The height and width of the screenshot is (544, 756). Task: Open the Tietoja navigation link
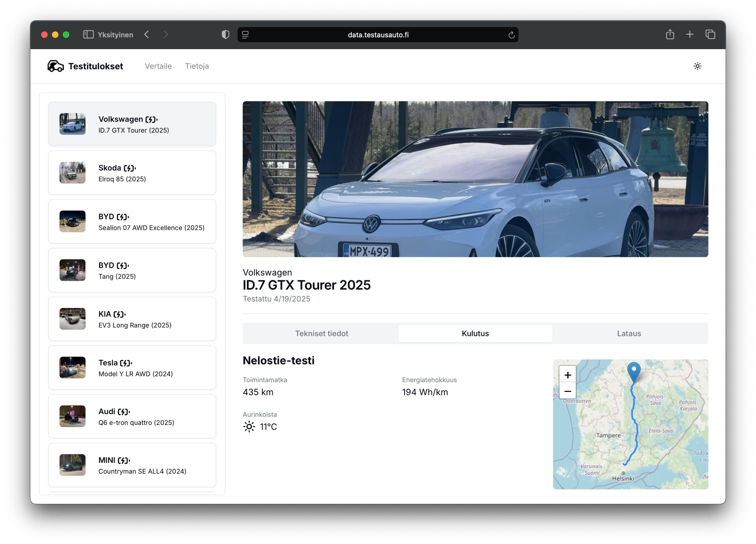click(197, 66)
